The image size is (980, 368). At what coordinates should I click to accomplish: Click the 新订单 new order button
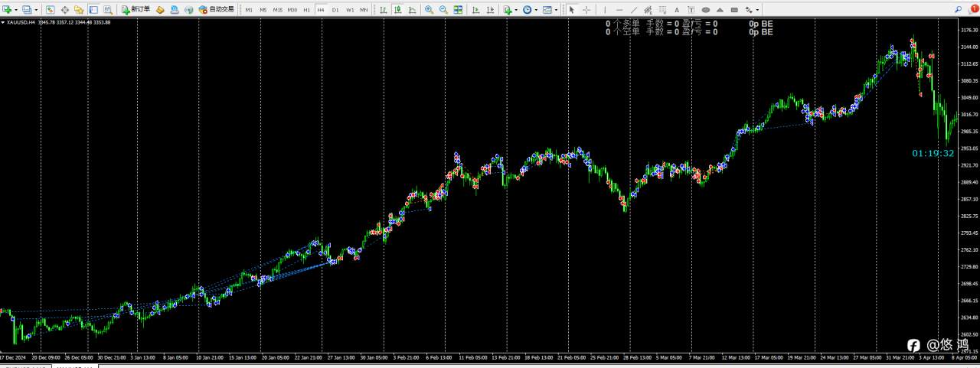[136, 9]
